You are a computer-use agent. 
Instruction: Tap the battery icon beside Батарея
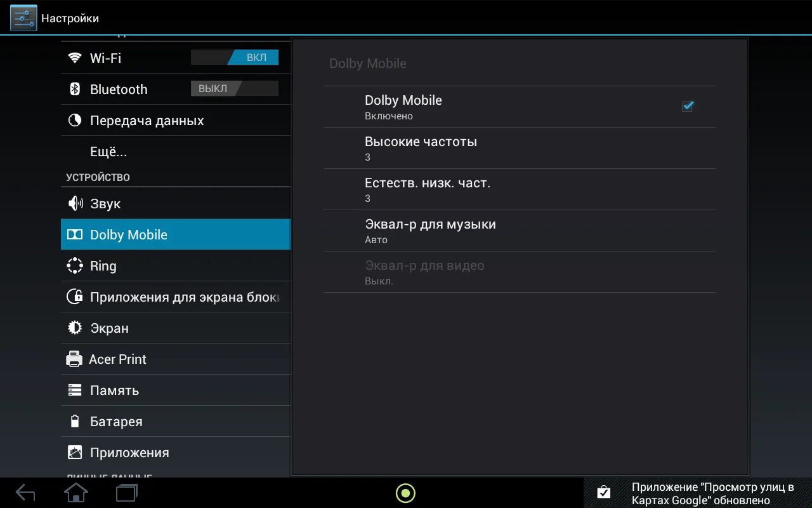click(x=75, y=421)
